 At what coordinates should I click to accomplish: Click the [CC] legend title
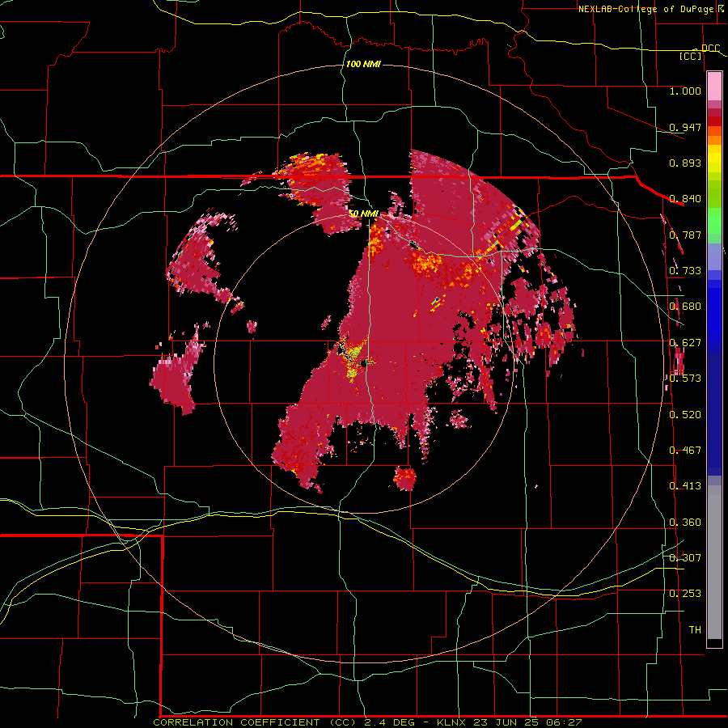coord(691,56)
